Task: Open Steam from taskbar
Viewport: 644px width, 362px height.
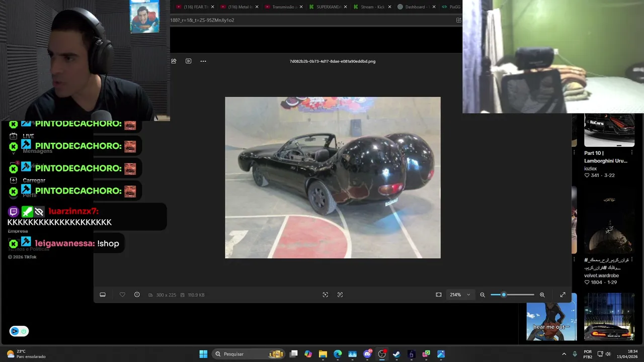Action: click(396, 354)
